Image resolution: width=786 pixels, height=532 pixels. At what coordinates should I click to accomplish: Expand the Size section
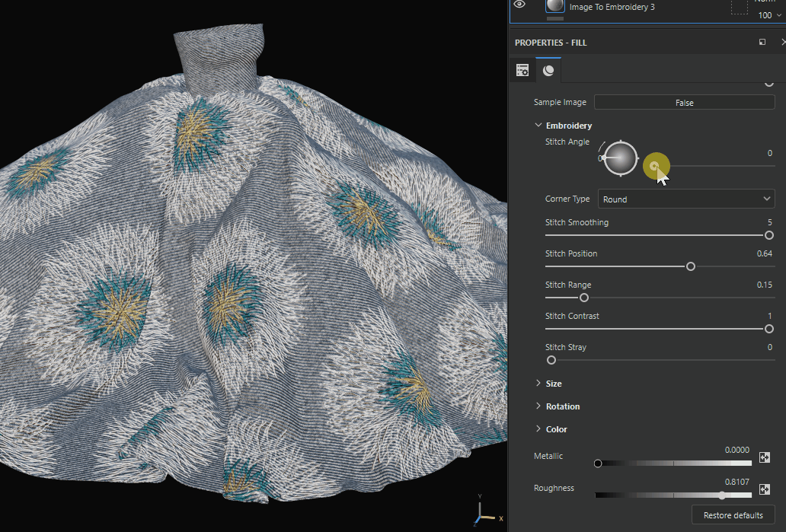(x=538, y=384)
